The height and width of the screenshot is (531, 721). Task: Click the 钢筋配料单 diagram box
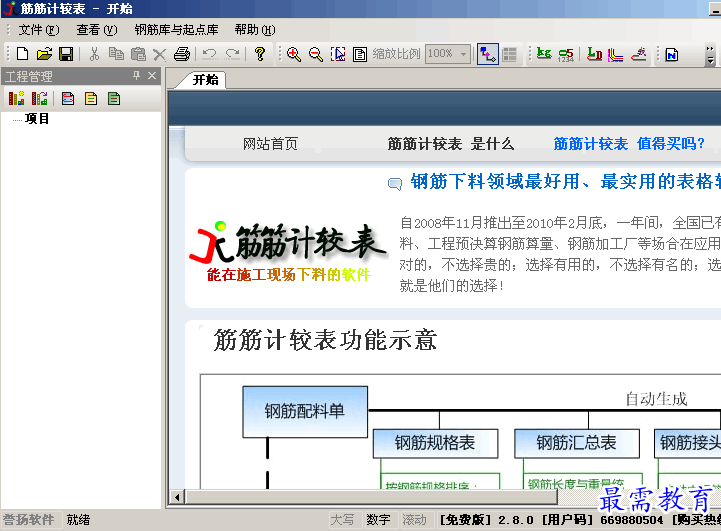[305, 411]
